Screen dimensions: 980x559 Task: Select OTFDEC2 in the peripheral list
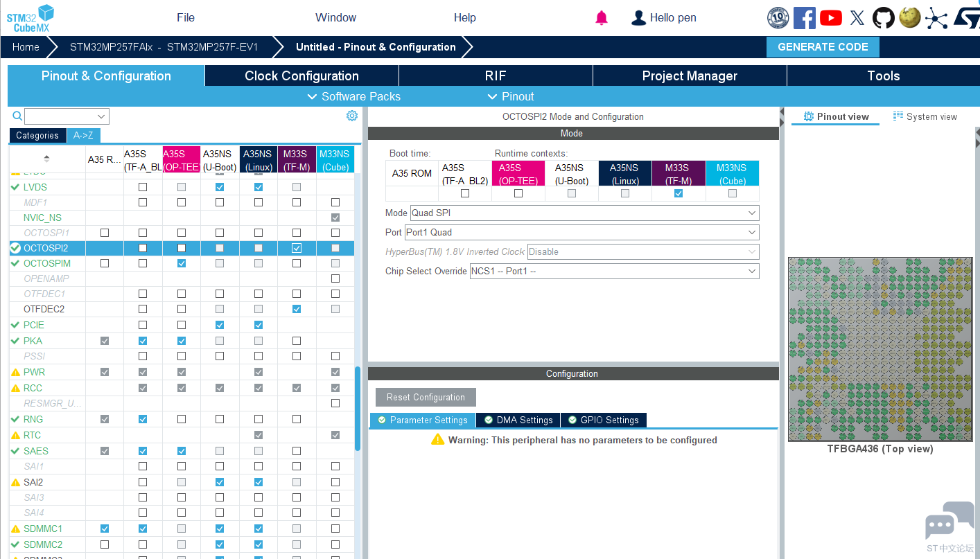[x=44, y=309]
